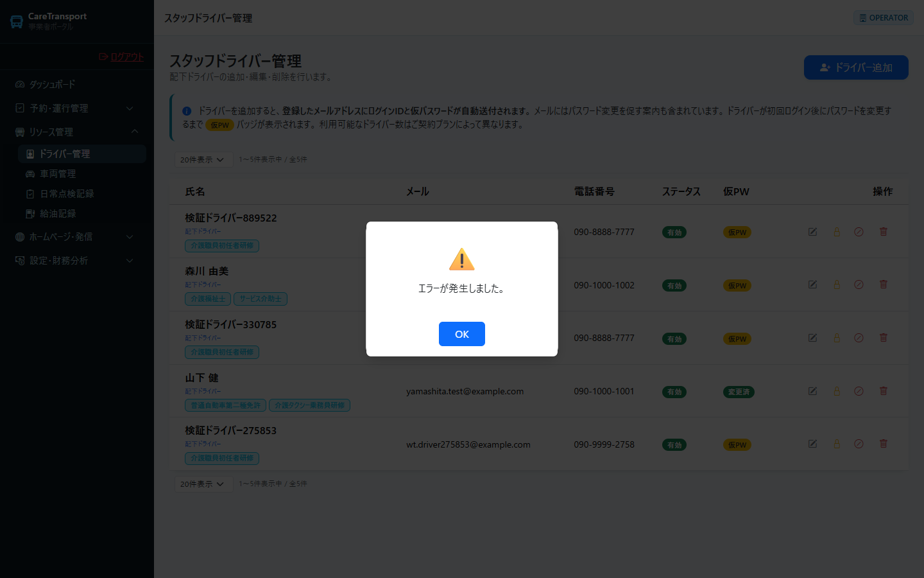This screenshot has height=578, width=924.
Task: Click wt.driver275853@example.com email cell
Action: click(468, 444)
